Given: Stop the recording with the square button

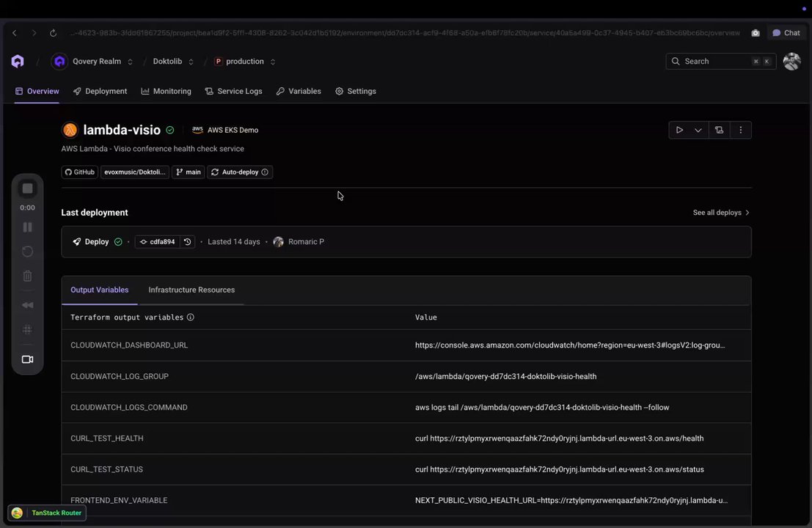Looking at the screenshot, I should point(27,188).
